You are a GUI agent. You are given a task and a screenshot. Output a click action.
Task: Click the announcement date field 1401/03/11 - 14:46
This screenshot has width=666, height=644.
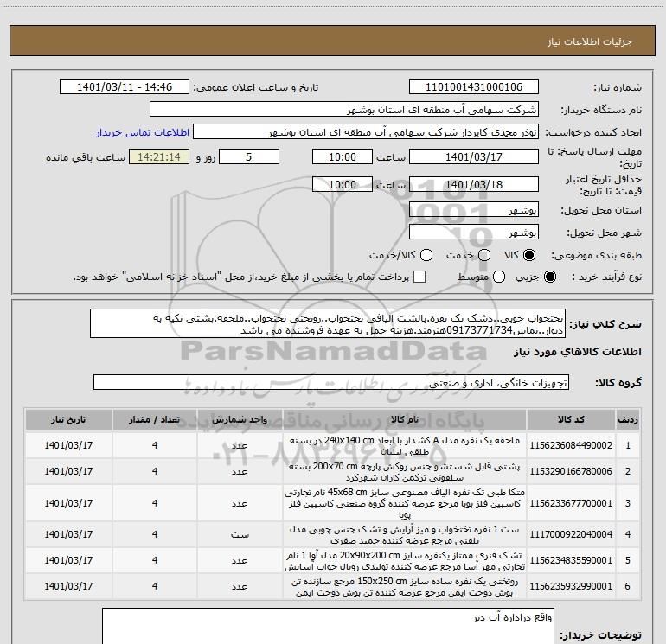point(125,87)
